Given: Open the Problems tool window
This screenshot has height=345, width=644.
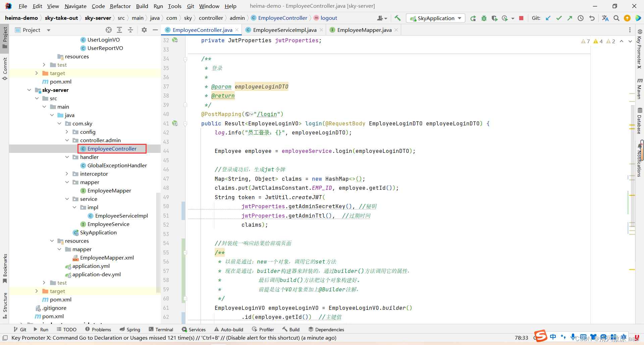Looking at the screenshot, I should click(98, 330).
